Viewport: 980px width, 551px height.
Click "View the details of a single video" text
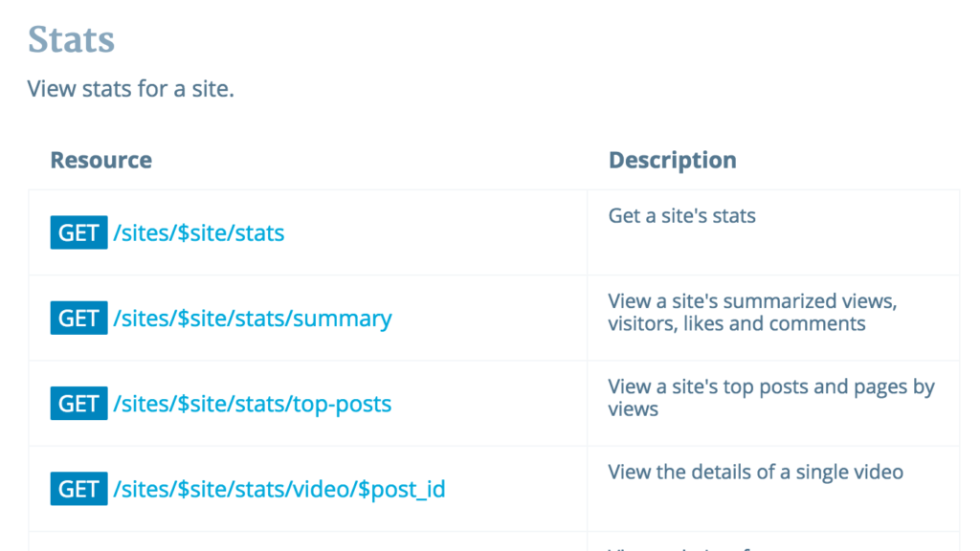click(x=755, y=472)
